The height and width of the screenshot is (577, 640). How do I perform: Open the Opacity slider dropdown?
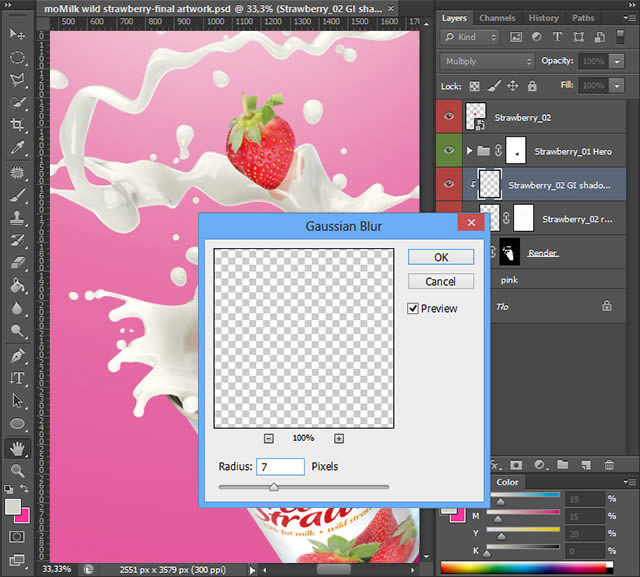point(617,61)
